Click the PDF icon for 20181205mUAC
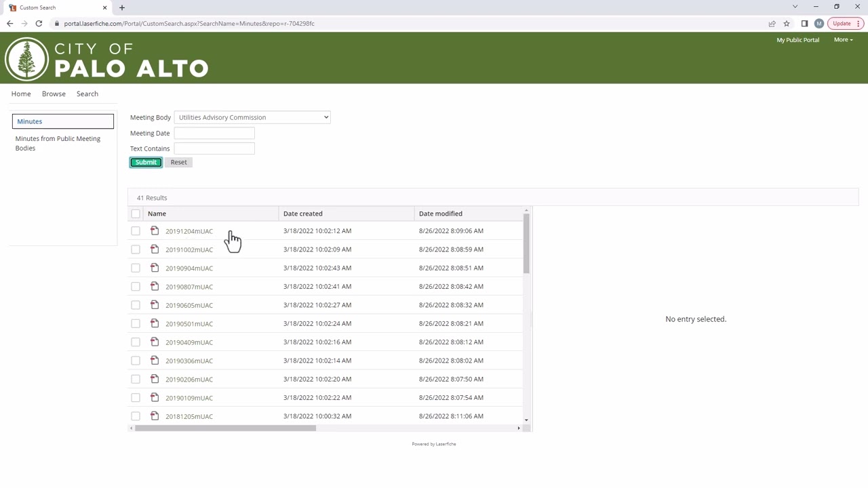This screenshot has width=868, height=488. coord(155,415)
